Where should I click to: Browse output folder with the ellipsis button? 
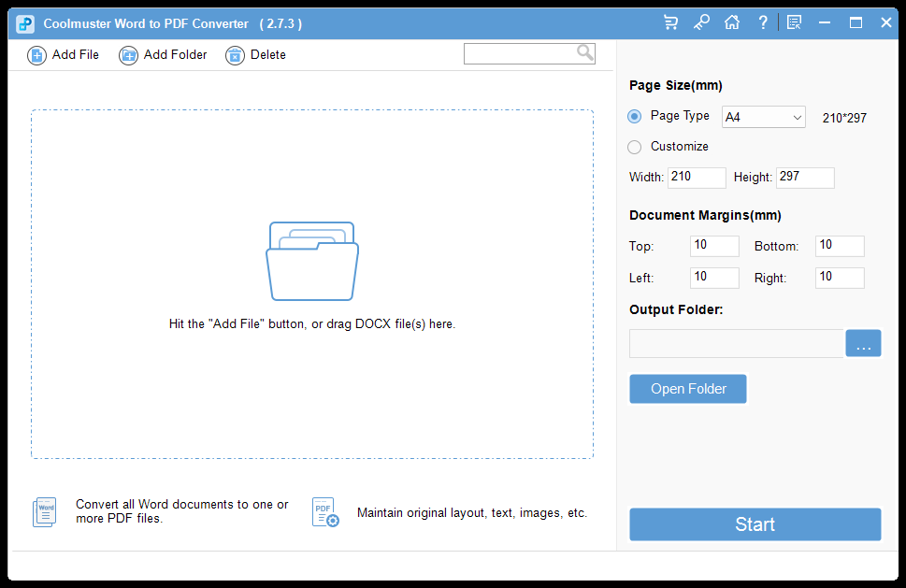coord(863,344)
